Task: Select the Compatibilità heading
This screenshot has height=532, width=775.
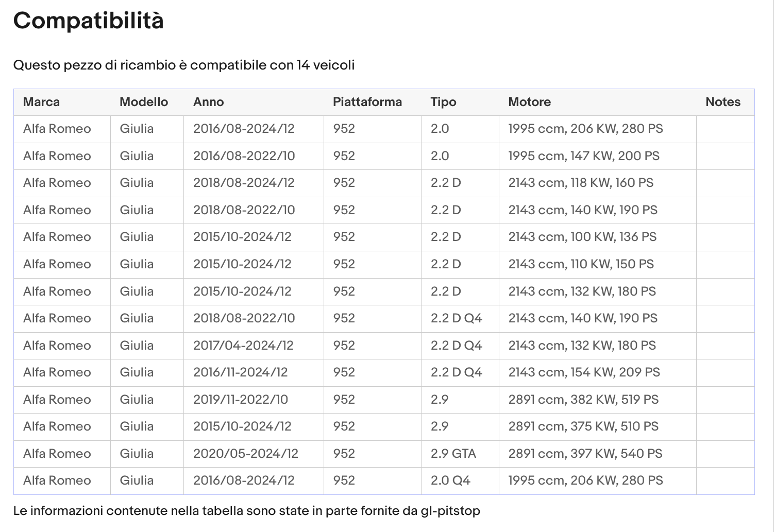Action: [x=89, y=21]
